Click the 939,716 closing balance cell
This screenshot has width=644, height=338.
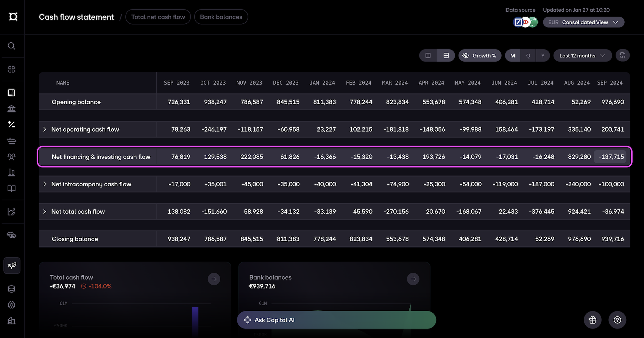point(613,239)
